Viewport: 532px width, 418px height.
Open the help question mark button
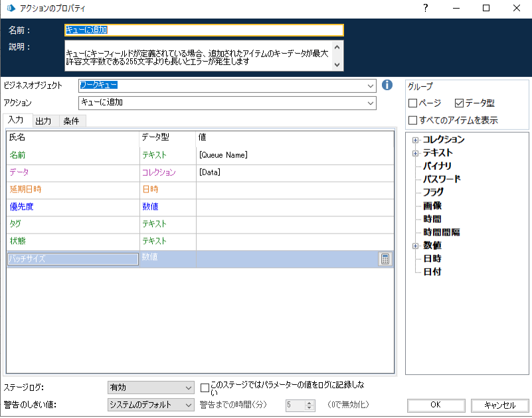tap(426, 8)
